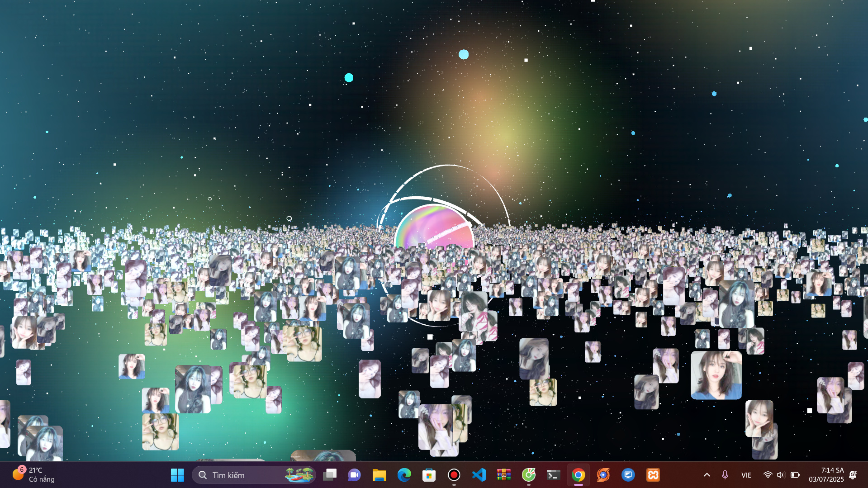Toggle do-not-disturb notification bell
The image size is (868, 488).
[853, 475]
